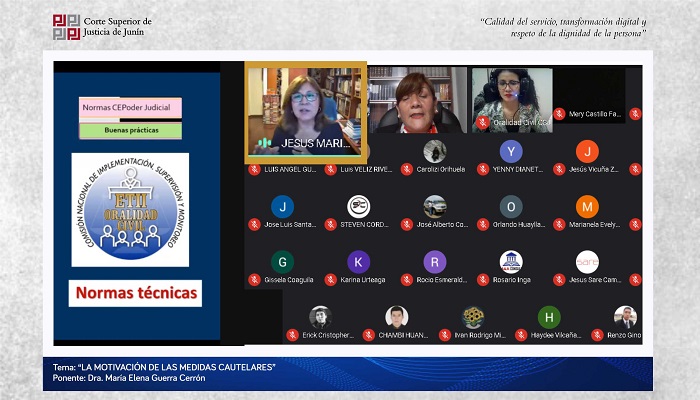
Task: Select the orange M avatar of Marianela Evely
Action: pos(588,207)
